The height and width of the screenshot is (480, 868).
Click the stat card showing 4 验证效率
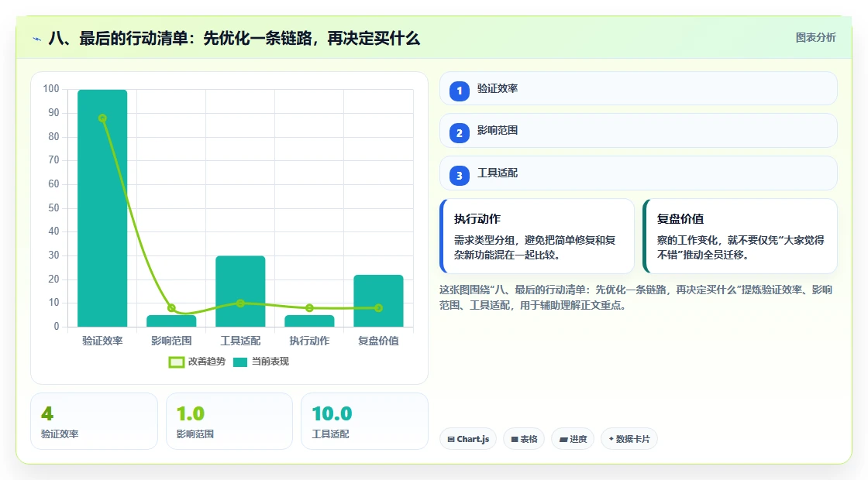[x=94, y=421]
